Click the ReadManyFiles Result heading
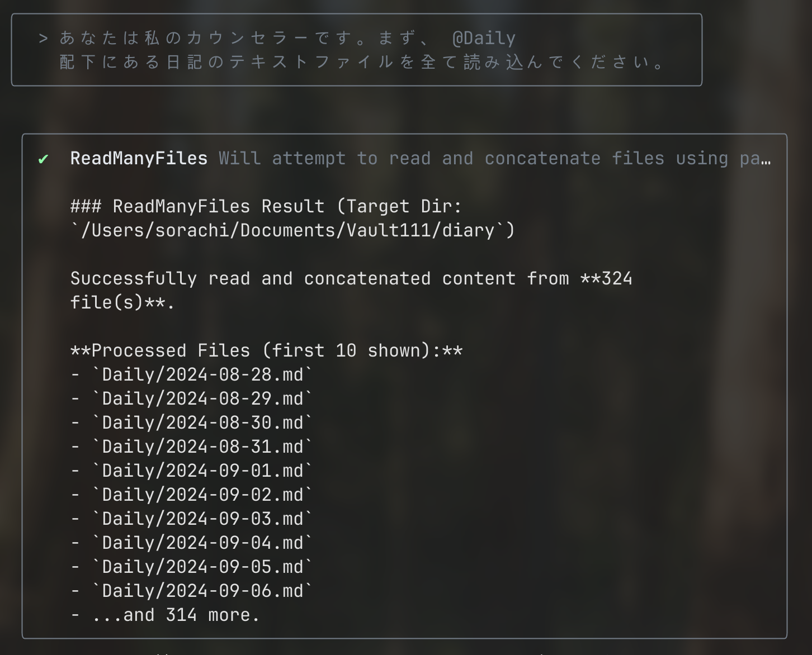812x655 pixels. (267, 207)
